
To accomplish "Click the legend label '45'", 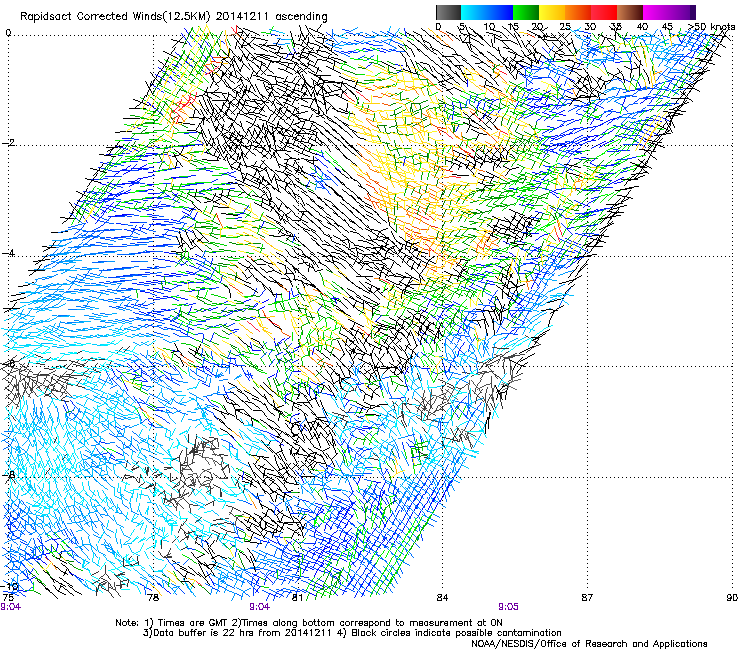I will [x=667, y=26].
